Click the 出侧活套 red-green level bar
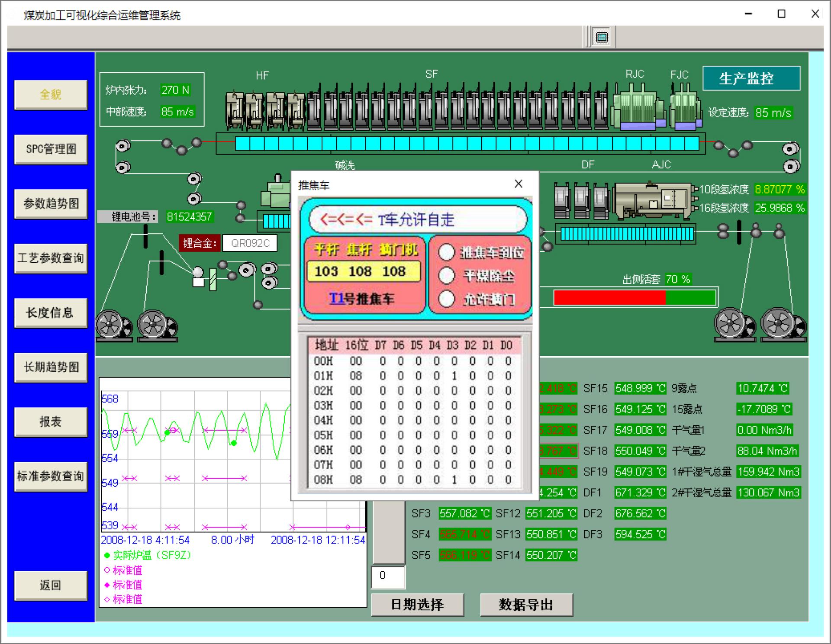831x644 pixels. click(x=635, y=298)
